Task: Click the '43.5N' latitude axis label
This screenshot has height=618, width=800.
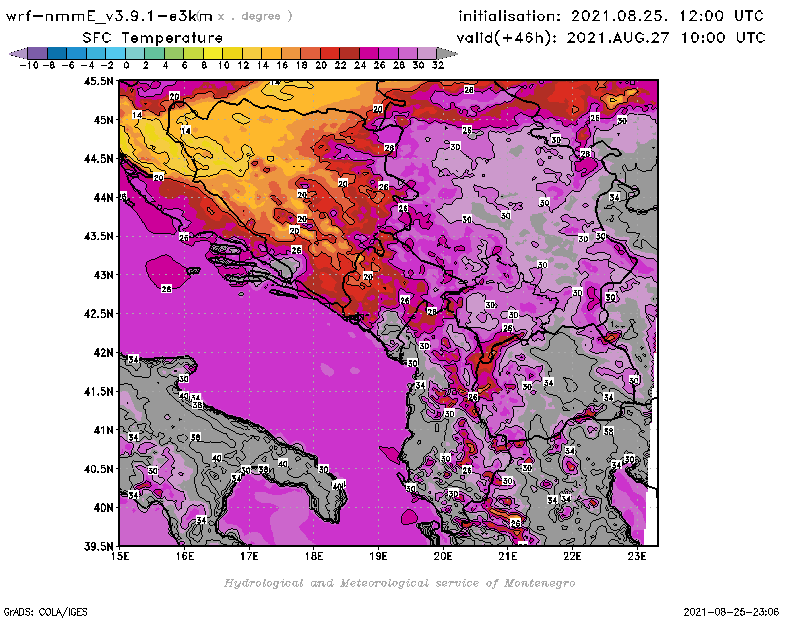Action: click(x=97, y=236)
